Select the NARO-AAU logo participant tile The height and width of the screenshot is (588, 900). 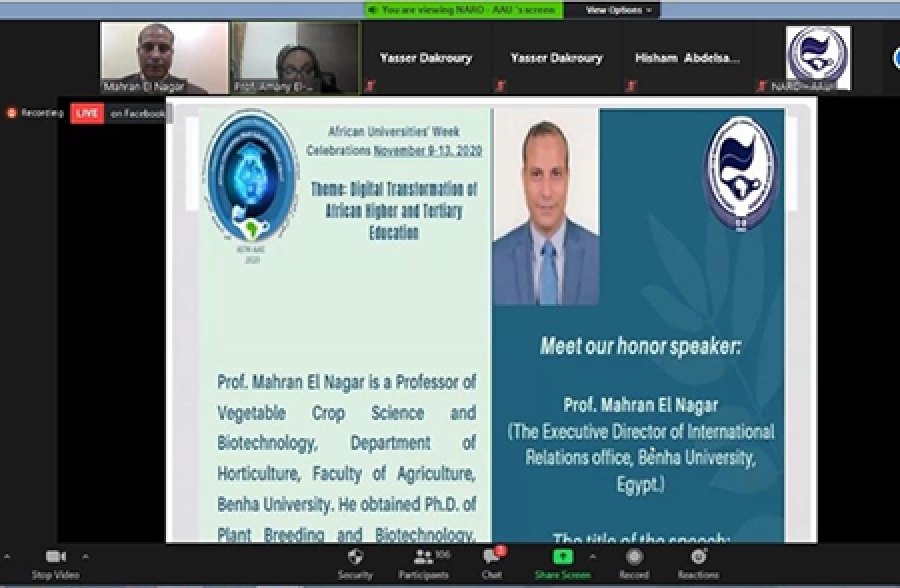817,58
